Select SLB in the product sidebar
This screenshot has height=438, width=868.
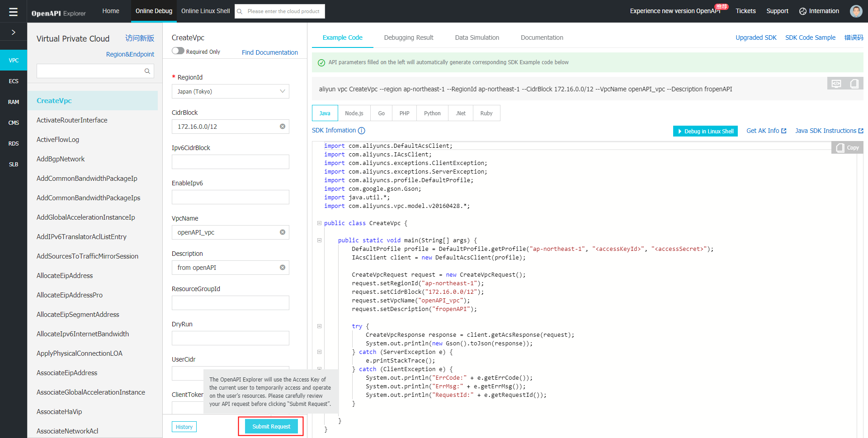[x=14, y=165]
